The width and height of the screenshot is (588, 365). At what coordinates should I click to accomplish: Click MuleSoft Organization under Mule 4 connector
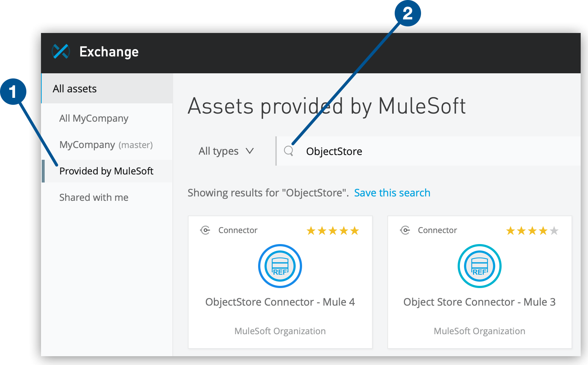pos(280,331)
